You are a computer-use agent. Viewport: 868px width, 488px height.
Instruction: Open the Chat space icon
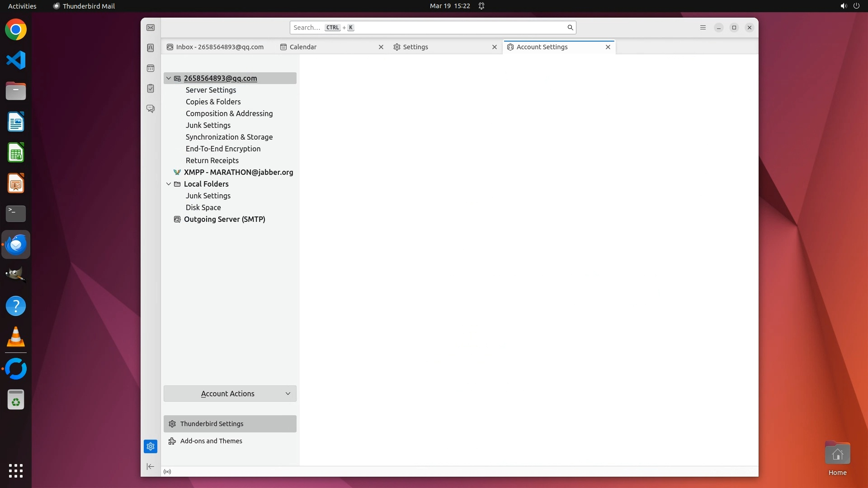(151, 109)
